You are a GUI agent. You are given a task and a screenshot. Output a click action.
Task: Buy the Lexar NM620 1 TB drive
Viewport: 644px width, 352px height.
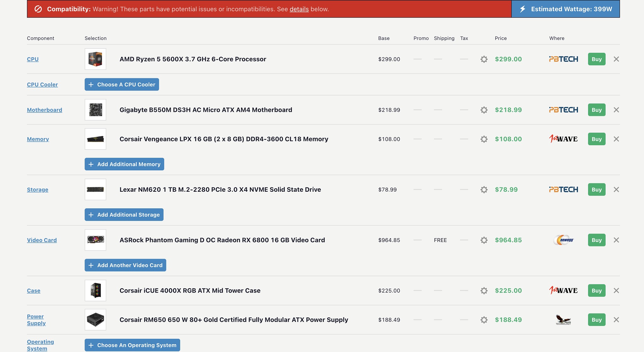(597, 190)
